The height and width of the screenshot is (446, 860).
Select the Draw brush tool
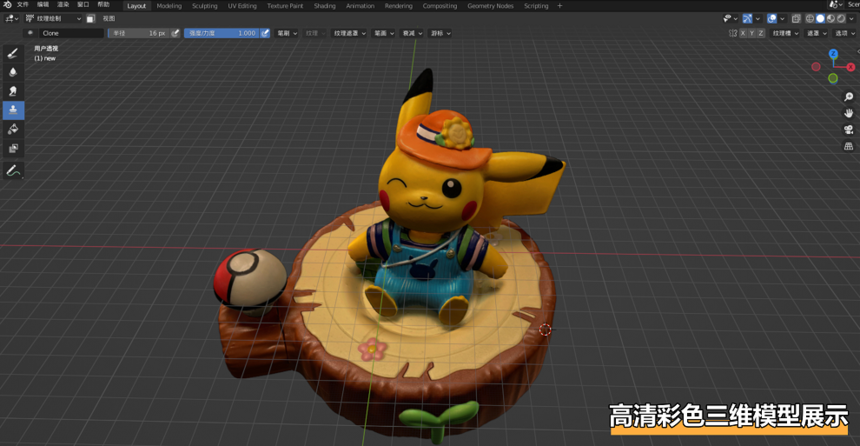coord(13,53)
